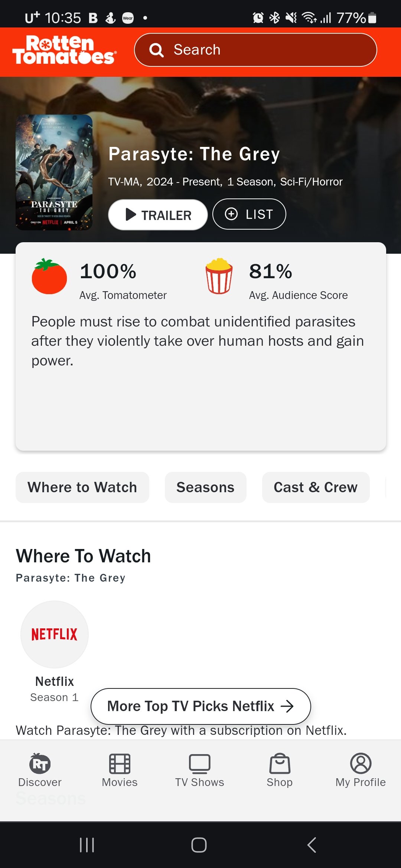
Task: Open the Movies section
Action: coord(120,770)
